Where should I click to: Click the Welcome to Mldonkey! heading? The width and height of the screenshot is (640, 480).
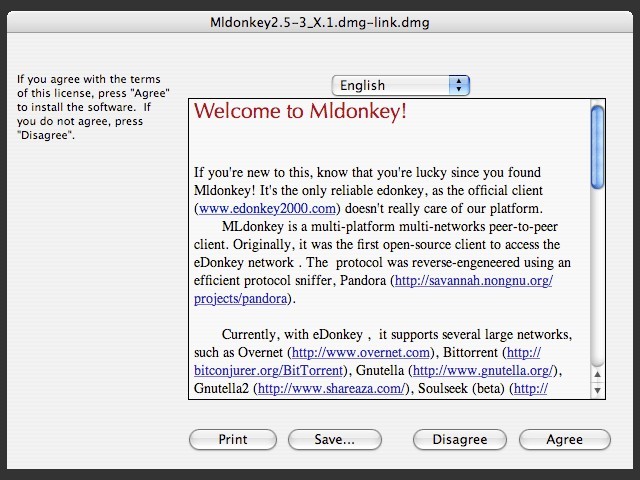pyautogui.click(x=300, y=111)
